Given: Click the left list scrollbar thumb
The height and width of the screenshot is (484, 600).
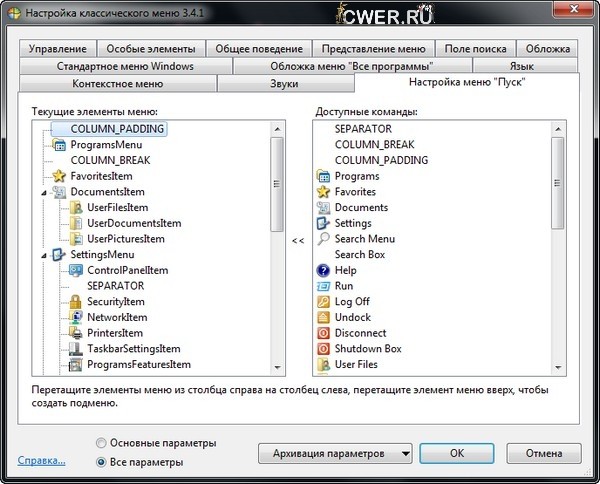Looking at the screenshot, I should pos(277,184).
